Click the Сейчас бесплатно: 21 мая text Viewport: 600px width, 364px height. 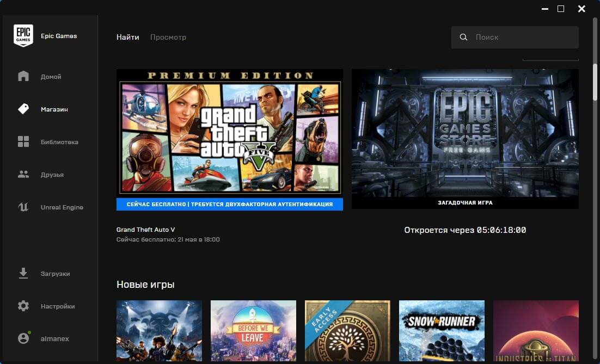(x=168, y=239)
